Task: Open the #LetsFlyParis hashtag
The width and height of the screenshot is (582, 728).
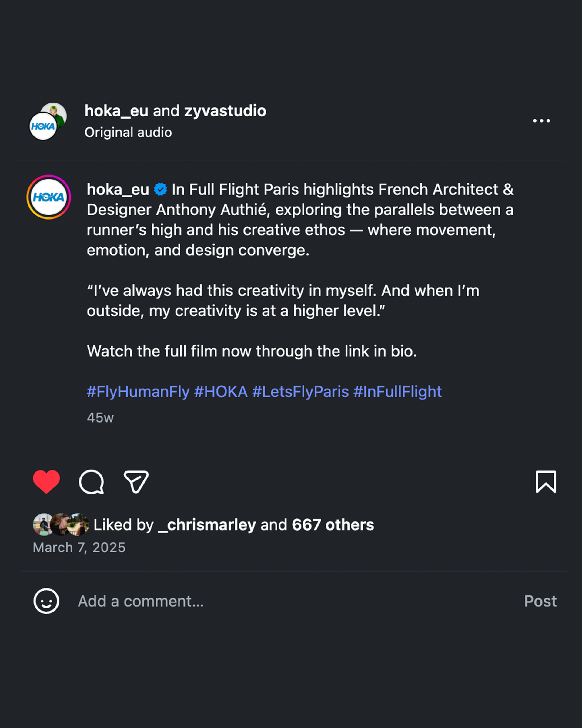Action: click(x=300, y=392)
